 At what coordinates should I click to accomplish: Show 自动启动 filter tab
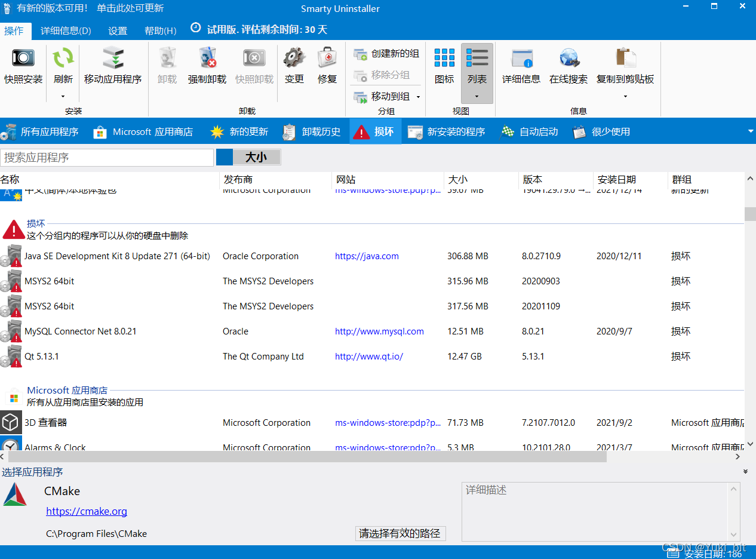(x=529, y=131)
